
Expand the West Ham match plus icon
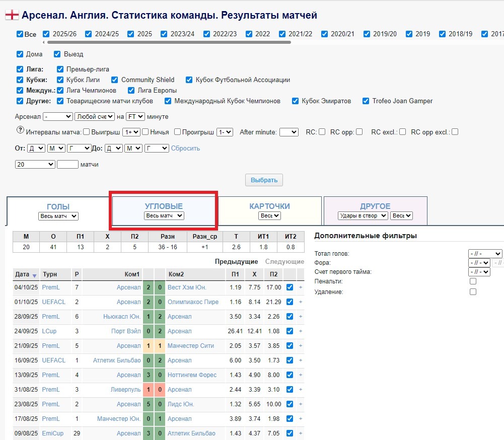301,287
